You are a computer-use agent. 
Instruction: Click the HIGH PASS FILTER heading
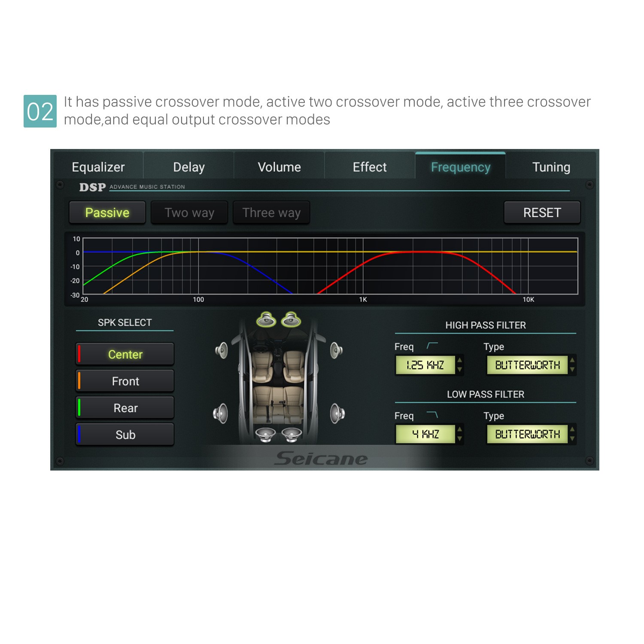tap(486, 325)
